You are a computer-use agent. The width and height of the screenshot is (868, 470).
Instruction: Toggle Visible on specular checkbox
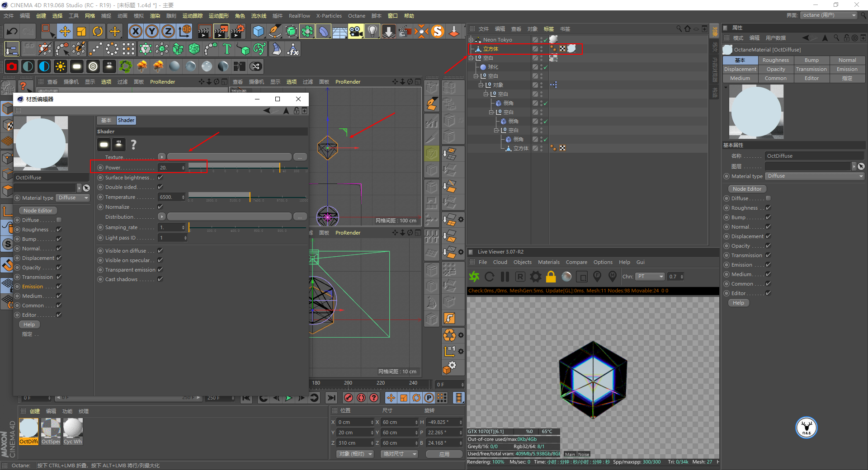[x=160, y=260]
